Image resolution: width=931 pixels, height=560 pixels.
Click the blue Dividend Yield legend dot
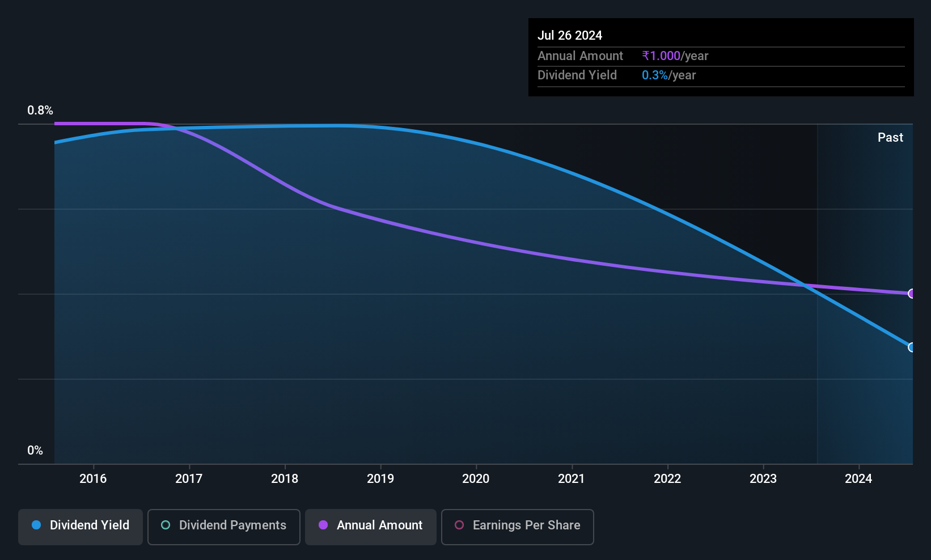click(x=36, y=525)
